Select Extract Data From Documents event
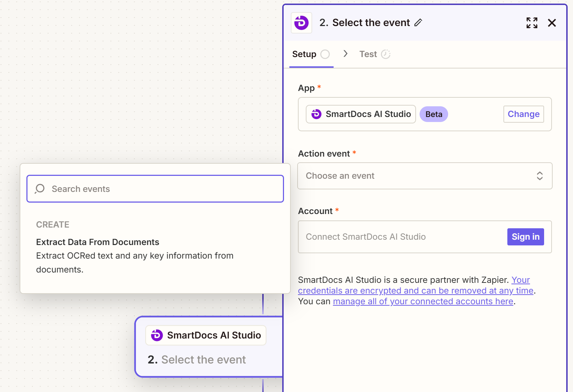Screen dimensions: 573x392 155,256
